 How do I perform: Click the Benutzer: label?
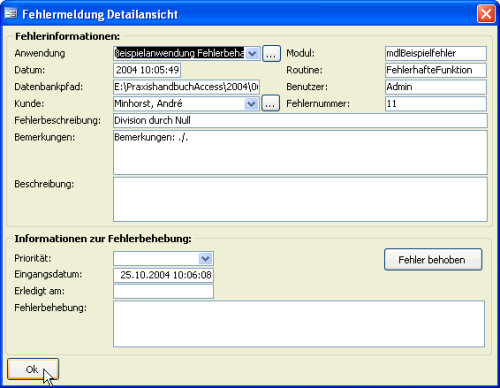(x=307, y=87)
